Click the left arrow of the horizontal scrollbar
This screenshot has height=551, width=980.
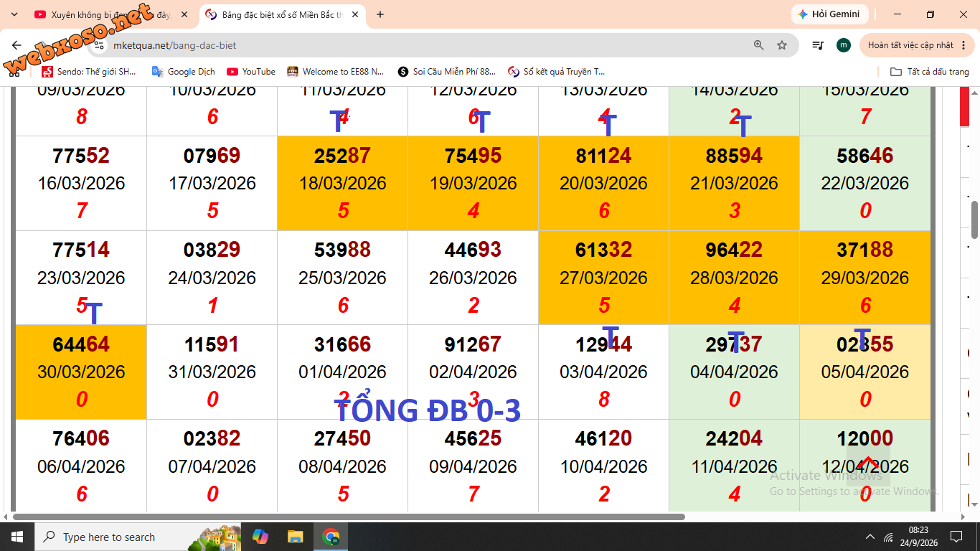(x=6, y=517)
